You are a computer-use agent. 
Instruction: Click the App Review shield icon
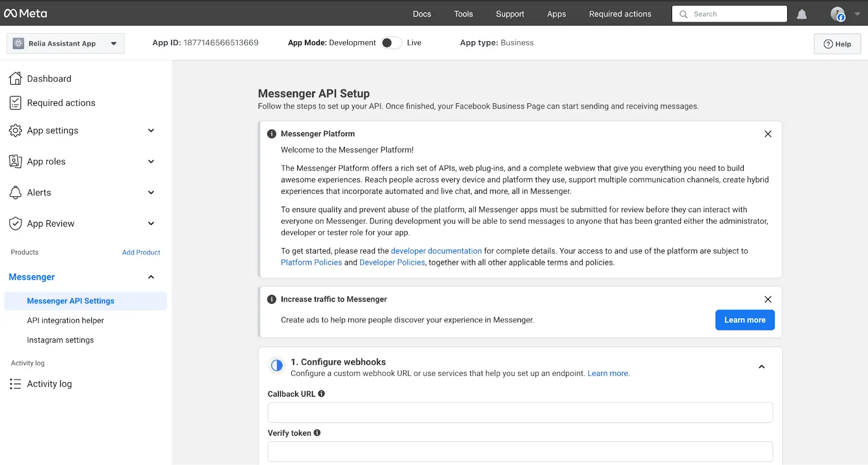pyautogui.click(x=16, y=224)
